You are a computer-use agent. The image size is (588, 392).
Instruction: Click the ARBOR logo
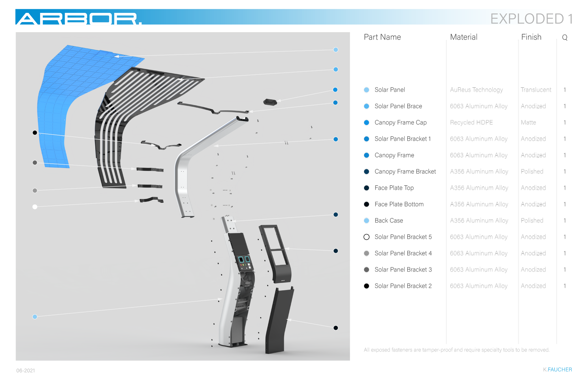[x=78, y=18]
